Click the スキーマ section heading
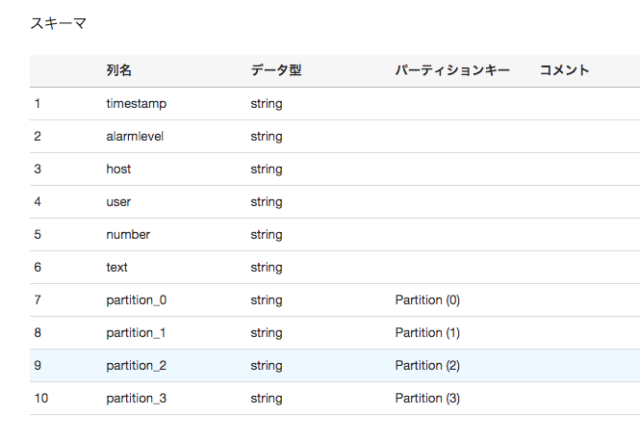Screen dimensions: 640x443 pos(58,23)
